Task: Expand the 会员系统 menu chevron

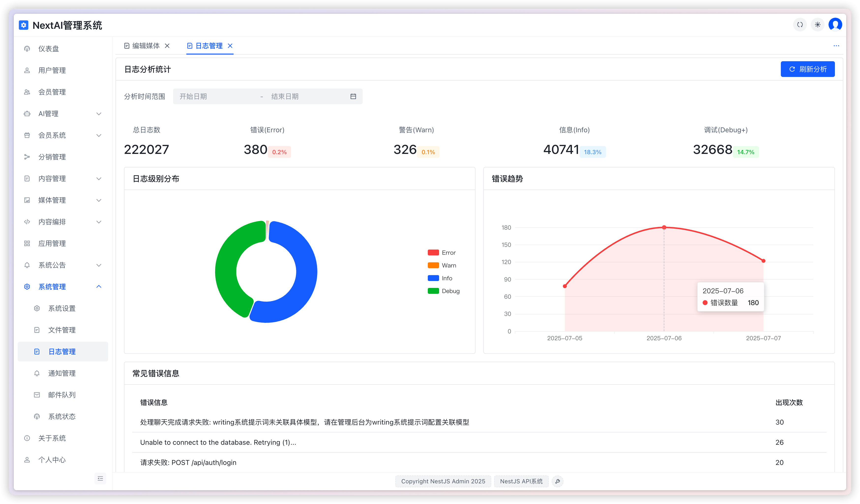Action: [99, 135]
